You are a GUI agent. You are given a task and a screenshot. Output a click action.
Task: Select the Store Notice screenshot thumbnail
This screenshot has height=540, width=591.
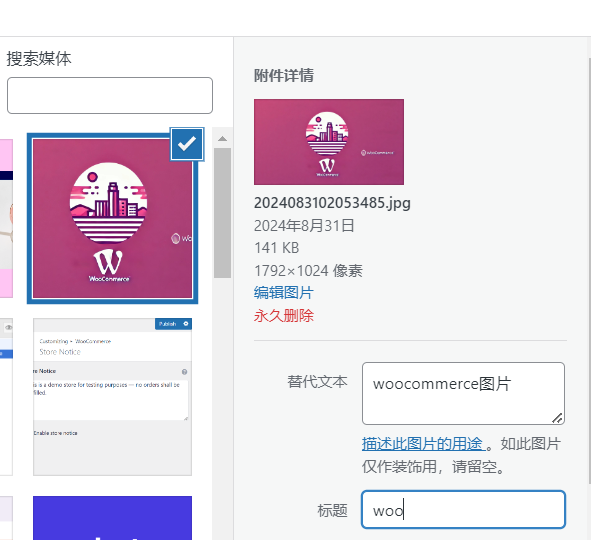pos(112,396)
